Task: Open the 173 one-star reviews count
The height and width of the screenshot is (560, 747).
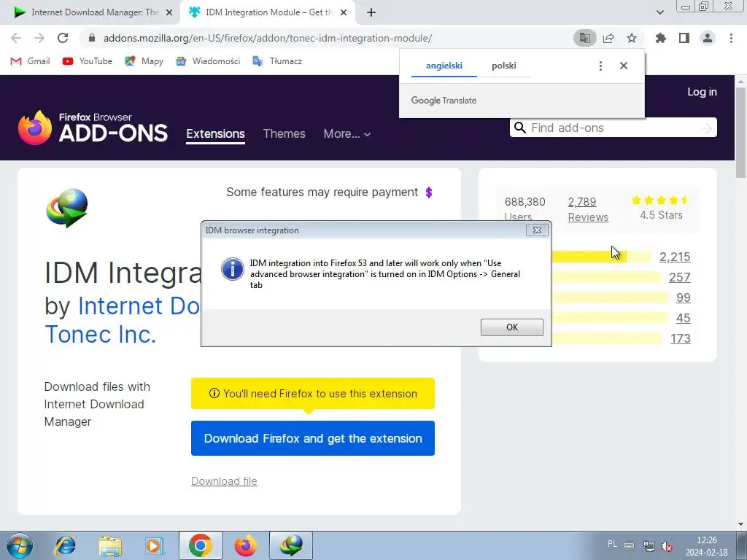Action: [681, 338]
